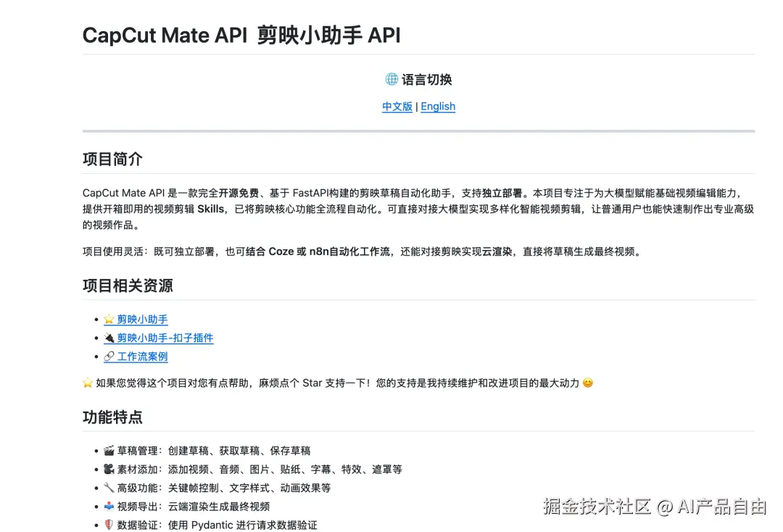Open the English language link
The image size is (783, 532).
(438, 107)
